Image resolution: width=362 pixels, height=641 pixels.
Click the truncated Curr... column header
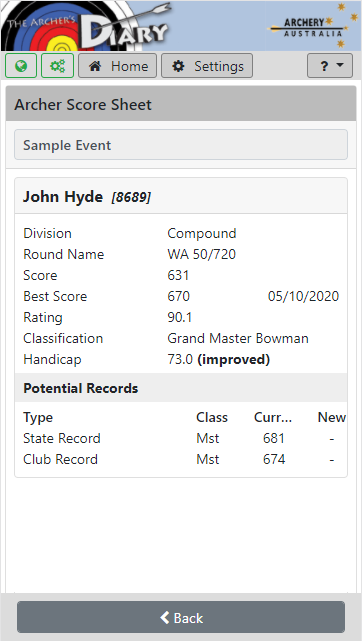[273, 417]
